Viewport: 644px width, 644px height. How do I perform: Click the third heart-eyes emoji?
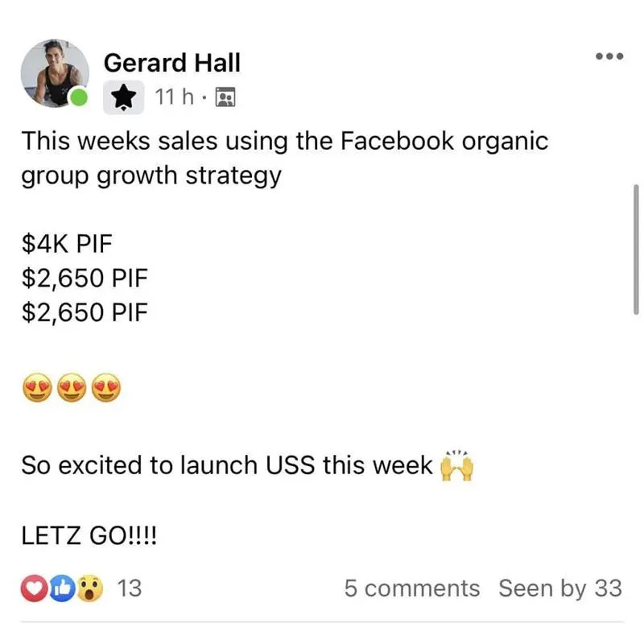point(106,388)
